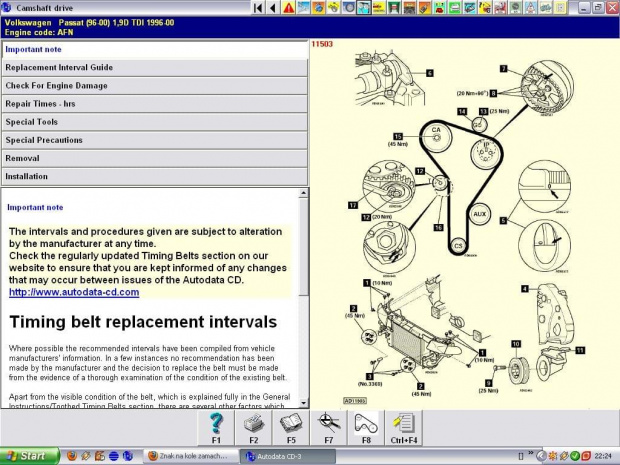Click the AUX pulley label in diagram

tap(480, 214)
